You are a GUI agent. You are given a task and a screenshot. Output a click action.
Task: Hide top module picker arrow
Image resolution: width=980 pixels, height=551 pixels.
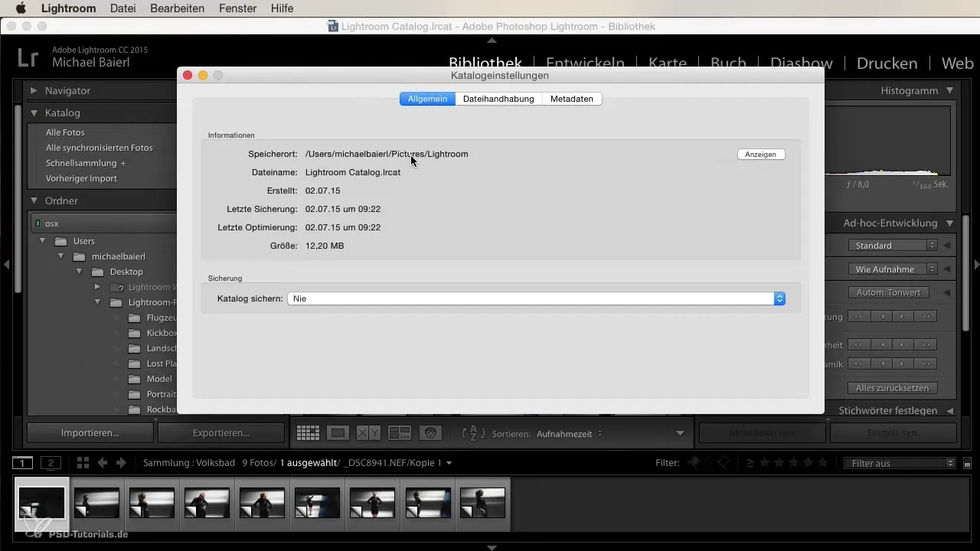(x=492, y=40)
